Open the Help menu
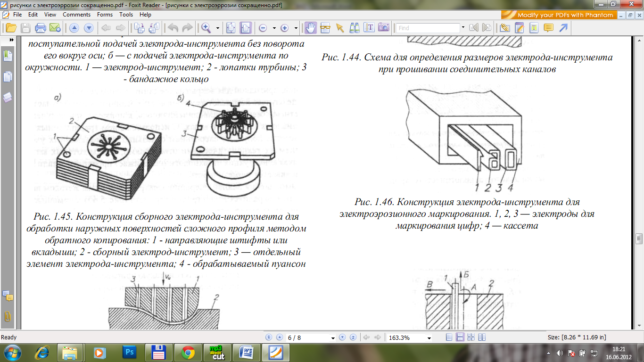 (145, 15)
